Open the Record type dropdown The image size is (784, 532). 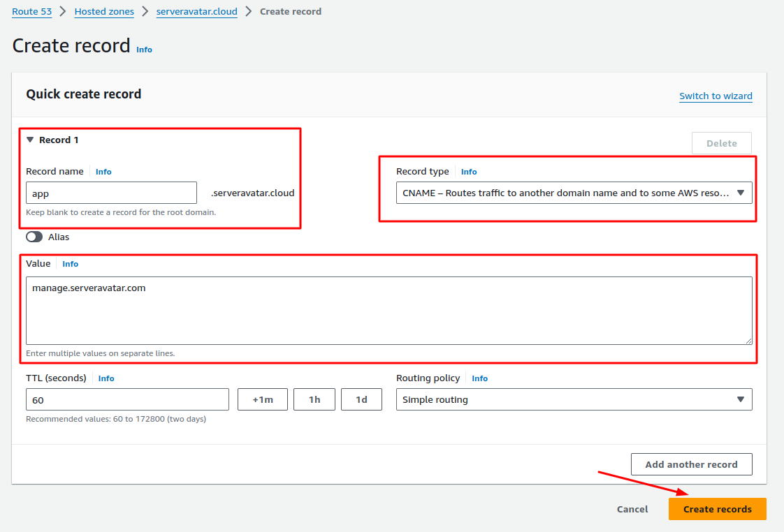[574, 193]
